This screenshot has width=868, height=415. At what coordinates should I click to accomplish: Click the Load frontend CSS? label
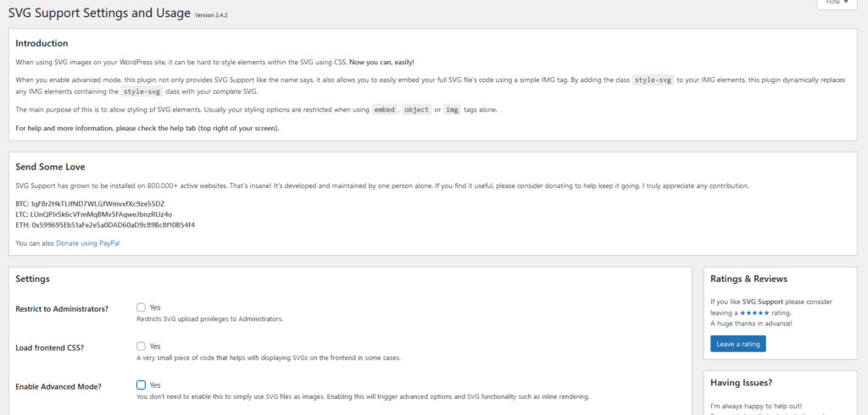click(x=48, y=347)
